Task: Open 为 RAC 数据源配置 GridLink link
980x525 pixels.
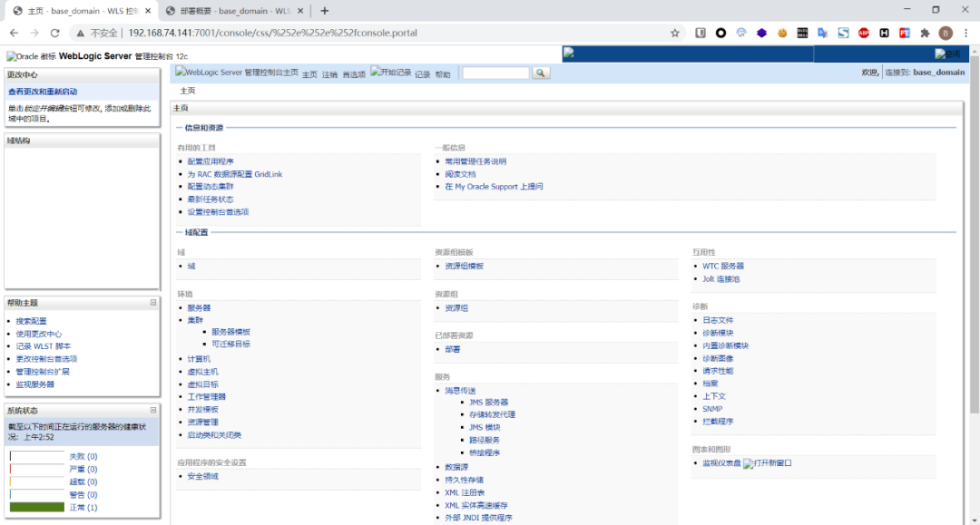Action: pos(235,174)
